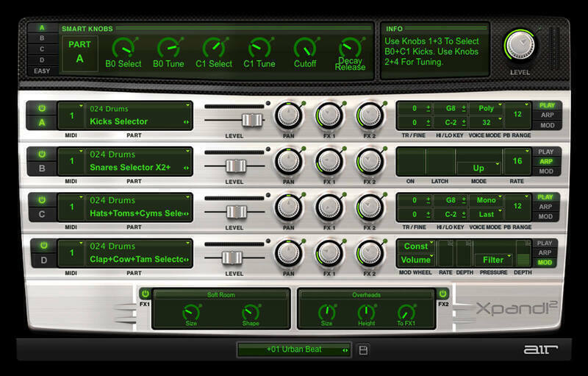Viewport: 588px width, 376px height.
Task: Toggle power for part D
Action: point(43,246)
